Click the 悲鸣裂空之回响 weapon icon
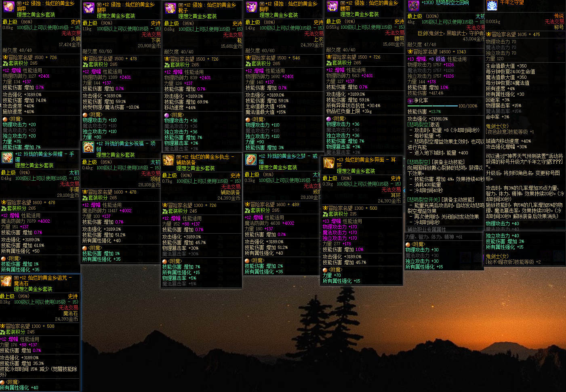This screenshot has height=392, width=566. click(x=413, y=5)
